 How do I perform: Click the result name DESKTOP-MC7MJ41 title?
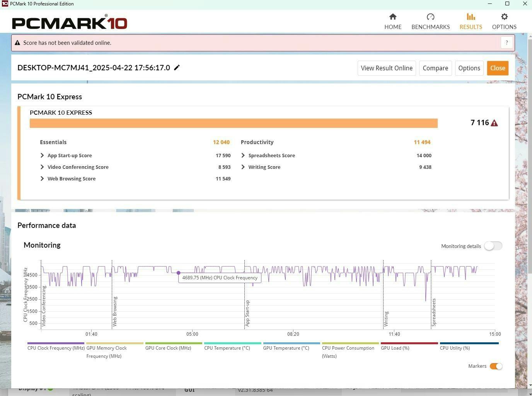click(x=94, y=68)
